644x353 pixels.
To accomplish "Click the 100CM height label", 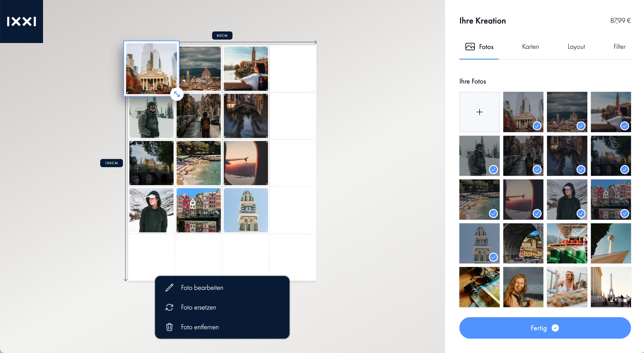I will pyautogui.click(x=111, y=163).
